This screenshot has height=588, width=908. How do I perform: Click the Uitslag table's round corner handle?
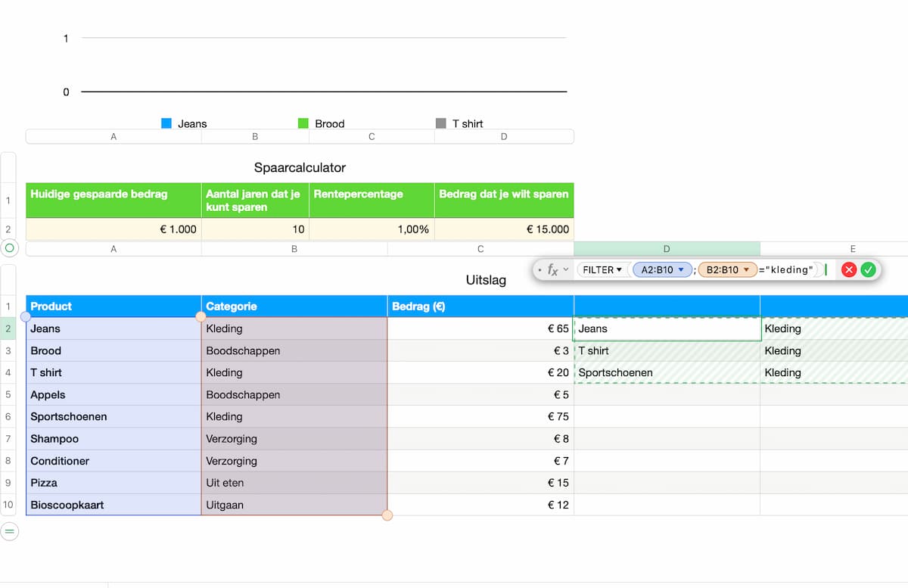9,248
